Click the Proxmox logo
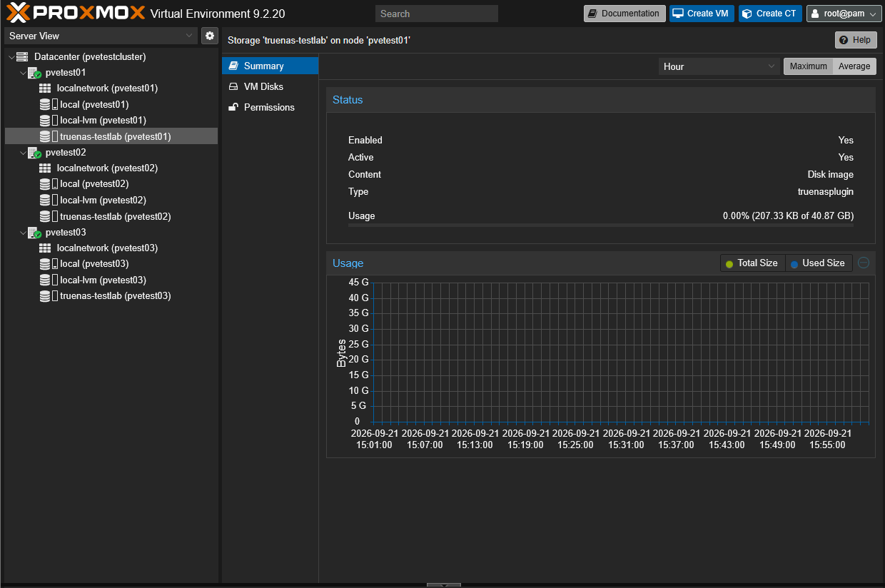 tap(76, 13)
